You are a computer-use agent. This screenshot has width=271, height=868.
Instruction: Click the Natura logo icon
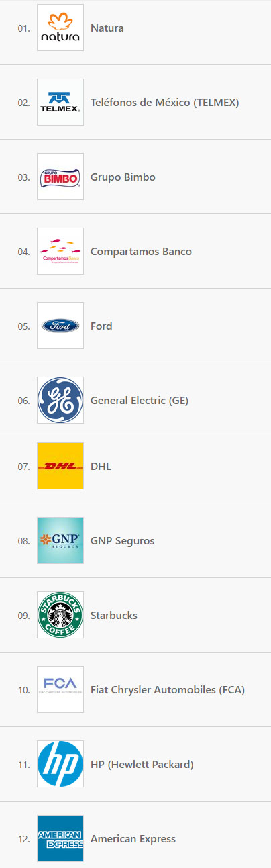pyautogui.click(x=60, y=28)
